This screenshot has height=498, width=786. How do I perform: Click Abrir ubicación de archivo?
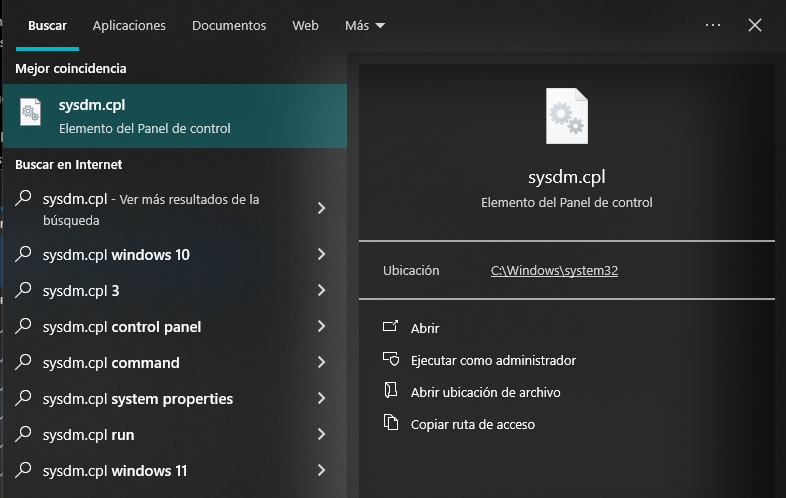point(485,392)
